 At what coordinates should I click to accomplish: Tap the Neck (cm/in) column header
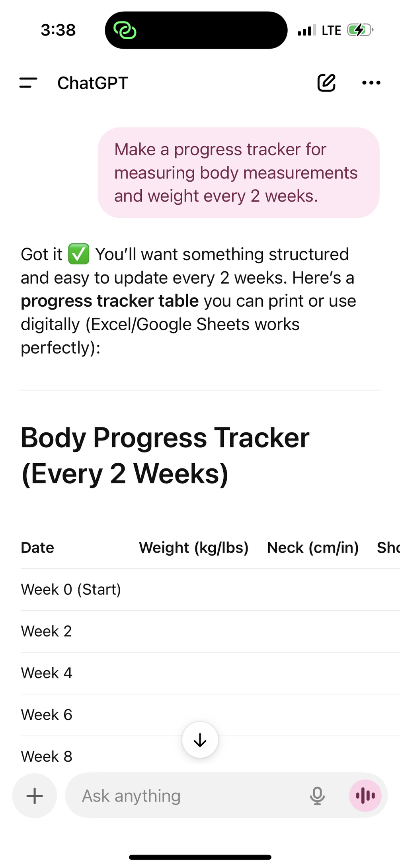(313, 548)
